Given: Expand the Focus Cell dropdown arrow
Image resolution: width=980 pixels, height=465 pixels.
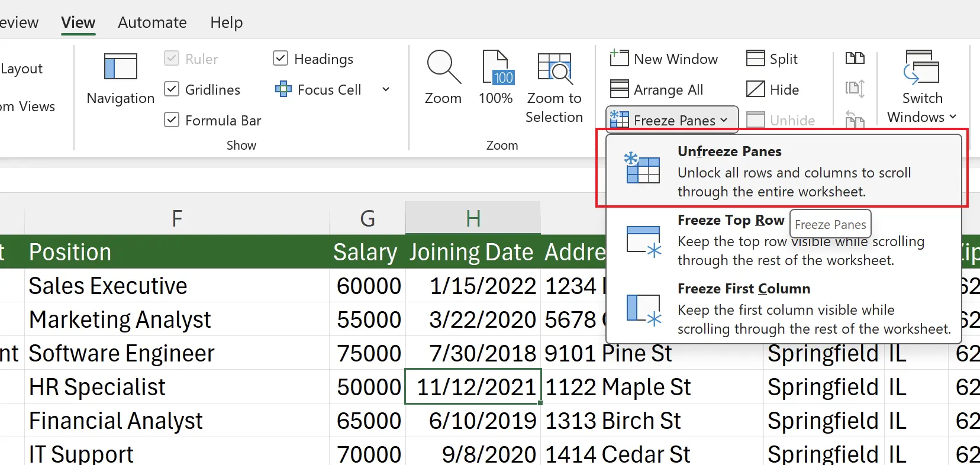Looking at the screenshot, I should tap(386, 90).
